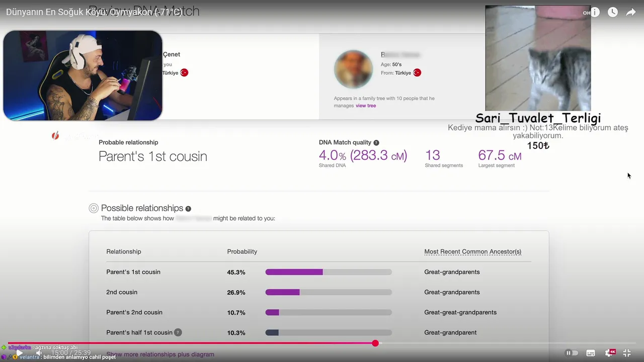Click the 'Probable relationship' heading
This screenshot has width=644, height=362.
[128, 142]
